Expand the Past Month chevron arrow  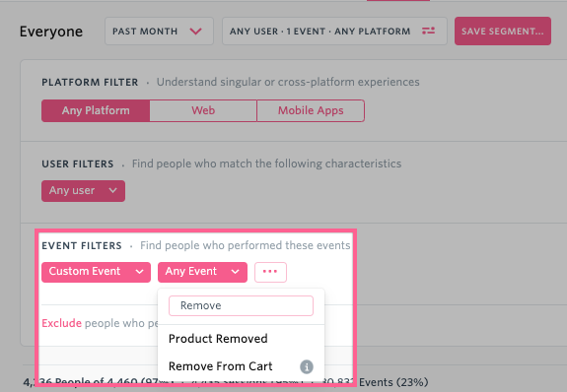click(195, 32)
